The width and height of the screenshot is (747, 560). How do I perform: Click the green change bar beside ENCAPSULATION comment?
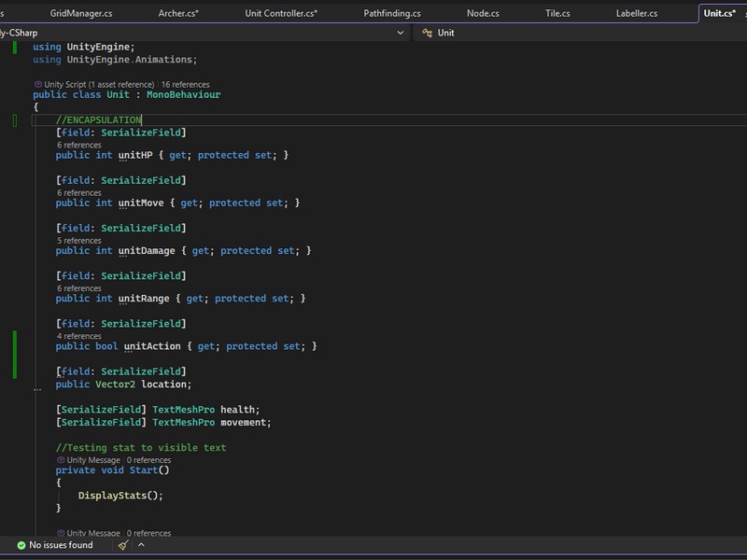pos(14,119)
